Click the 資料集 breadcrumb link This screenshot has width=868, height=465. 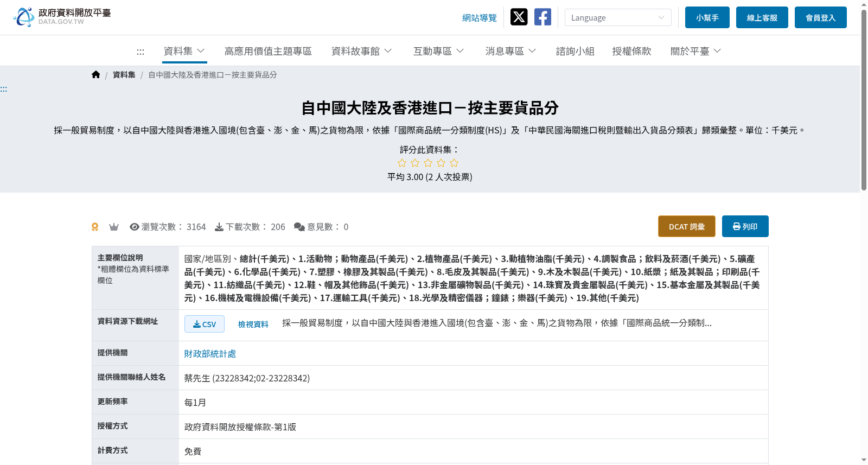tap(124, 75)
